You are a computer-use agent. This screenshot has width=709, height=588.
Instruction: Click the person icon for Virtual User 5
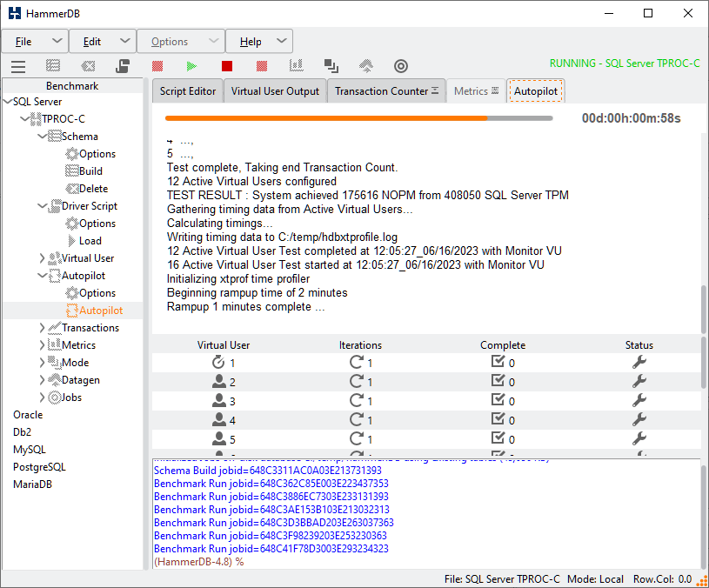pyautogui.click(x=219, y=438)
